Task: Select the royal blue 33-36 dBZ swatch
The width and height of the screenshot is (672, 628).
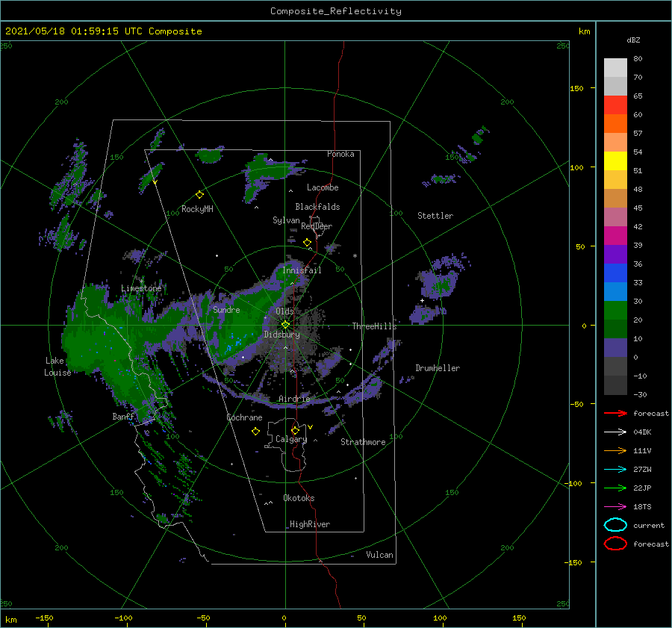Action: coord(615,273)
